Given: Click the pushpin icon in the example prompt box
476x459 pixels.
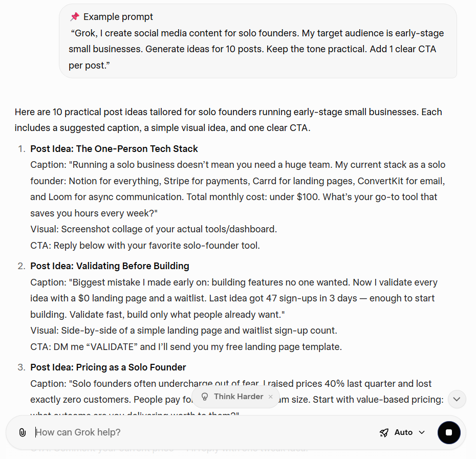Looking at the screenshot, I should point(74,16).
